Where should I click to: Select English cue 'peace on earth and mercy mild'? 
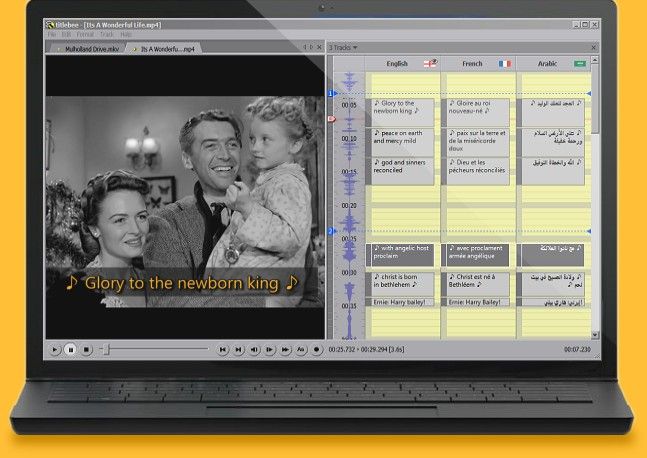click(x=400, y=142)
